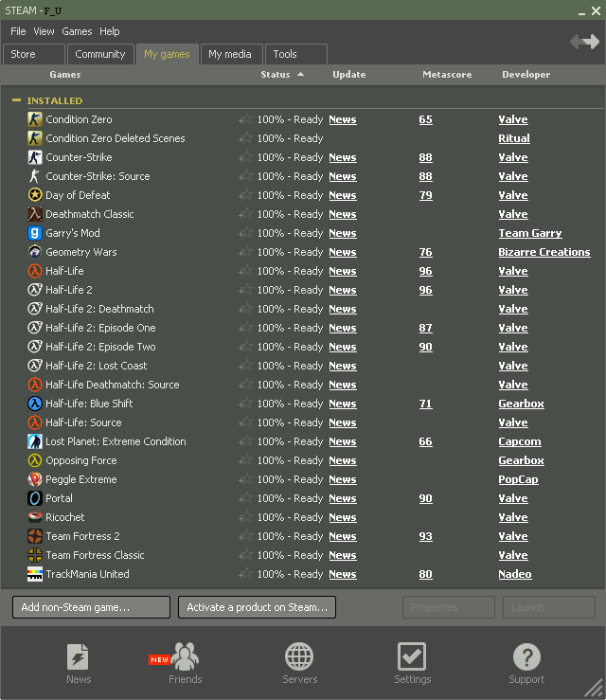Toggle favorite star for Condition Zero

245,119
